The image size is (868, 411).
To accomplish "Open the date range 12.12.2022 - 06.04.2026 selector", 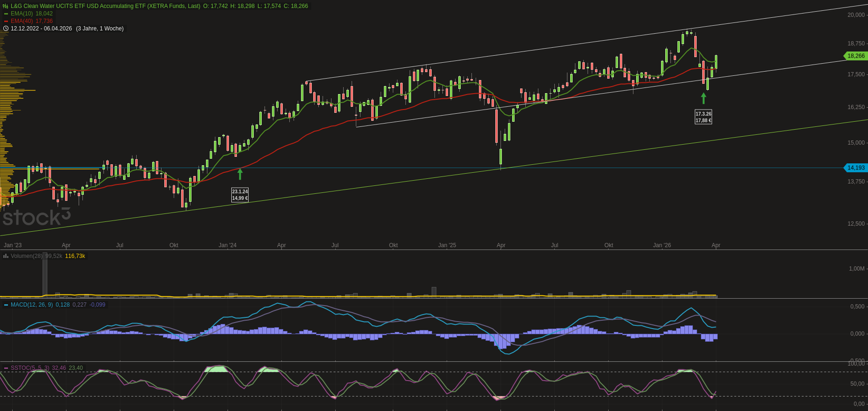I will point(41,29).
